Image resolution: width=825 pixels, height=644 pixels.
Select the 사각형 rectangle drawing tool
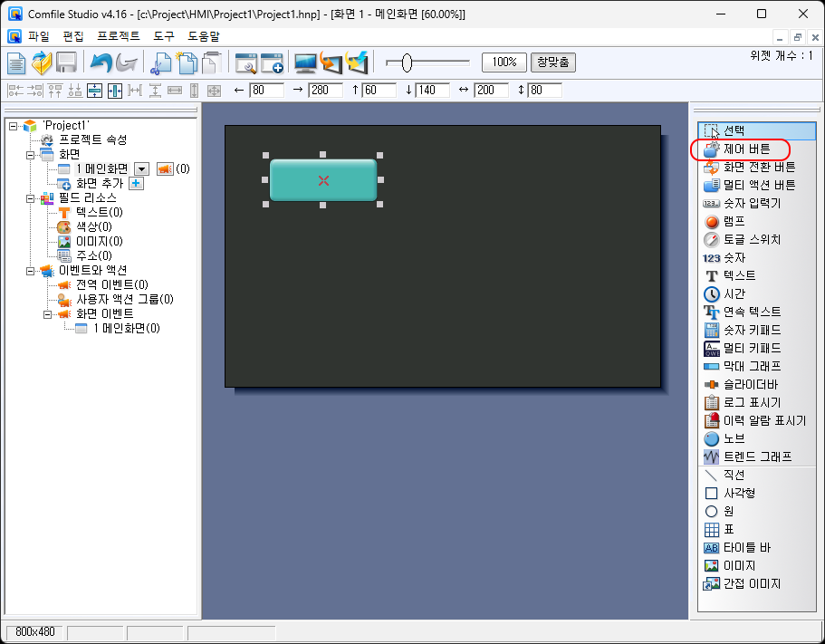tap(738, 493)
